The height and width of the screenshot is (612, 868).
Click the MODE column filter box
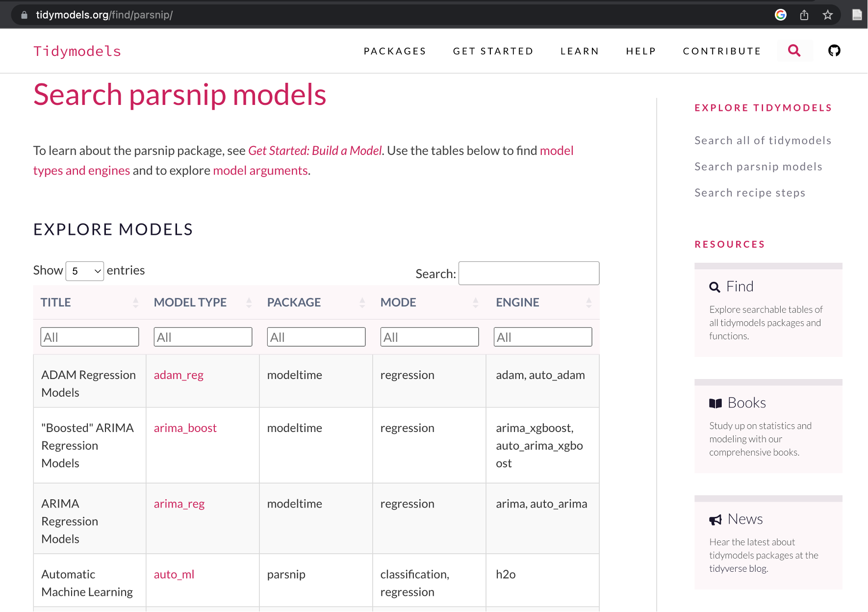pos(430,337)
